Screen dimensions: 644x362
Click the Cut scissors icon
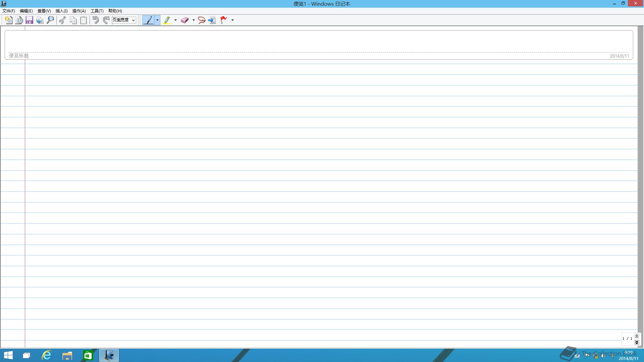pyautogui.click(x=62, y=20)
